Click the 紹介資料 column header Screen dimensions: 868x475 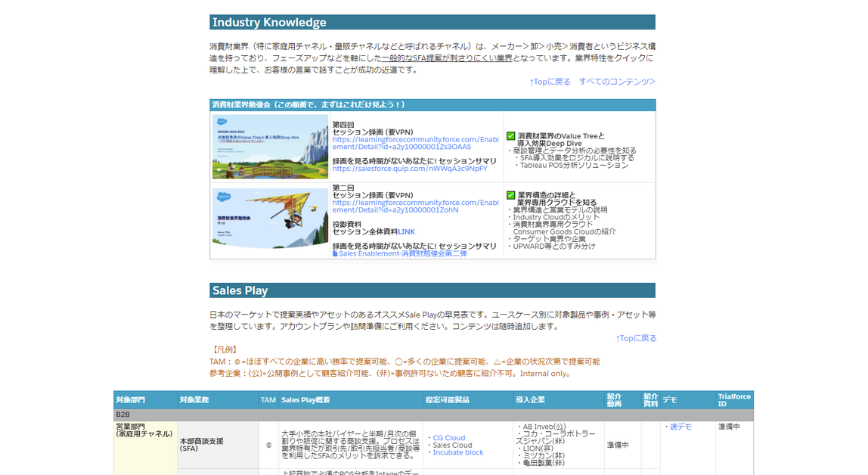(x=650, y=399)
